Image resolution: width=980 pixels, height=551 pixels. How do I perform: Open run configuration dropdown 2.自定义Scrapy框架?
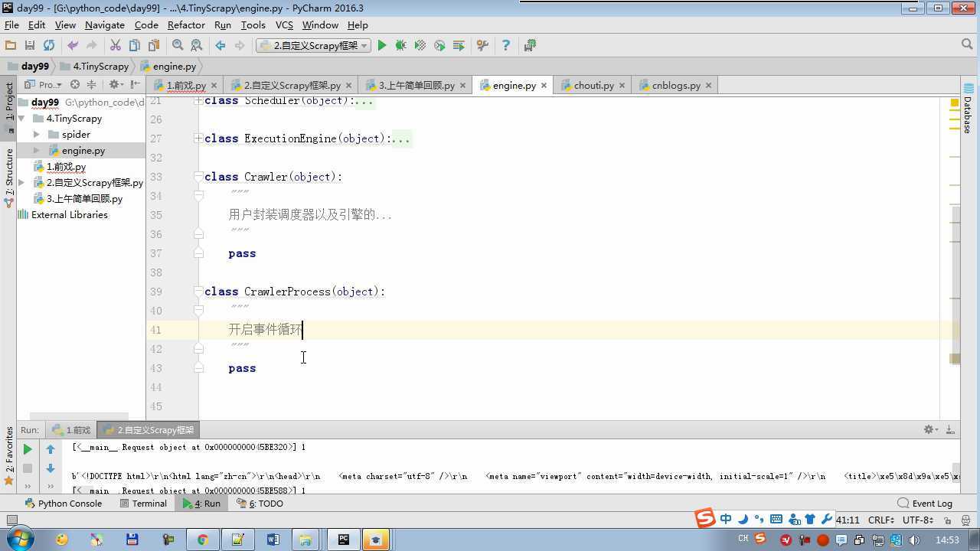tap(313, 46)
